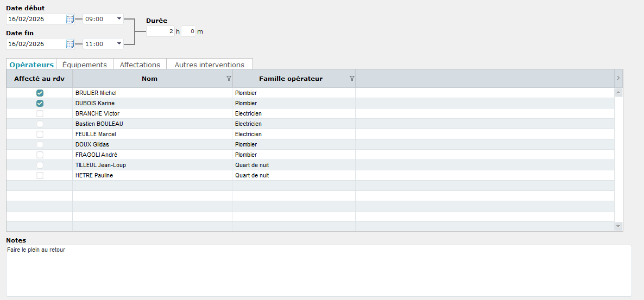Check the BRANCHE Victor assignment checkbox
The width and height of the screenshot is (644, 300).
(40, 114)
